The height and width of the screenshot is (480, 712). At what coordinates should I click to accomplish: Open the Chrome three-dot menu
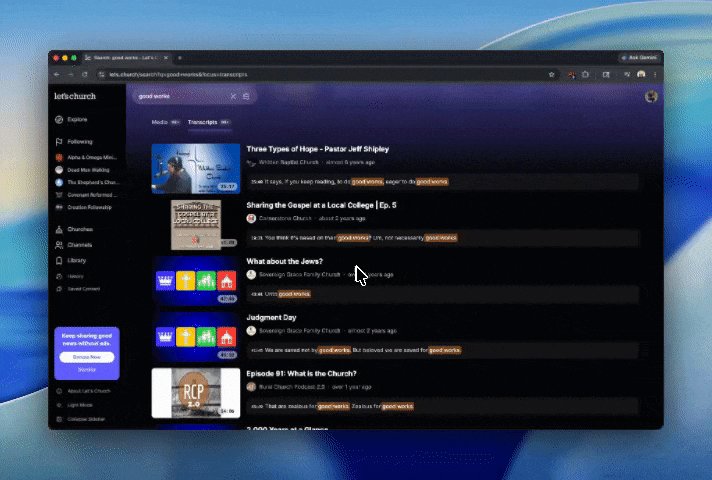click(655, 74)
